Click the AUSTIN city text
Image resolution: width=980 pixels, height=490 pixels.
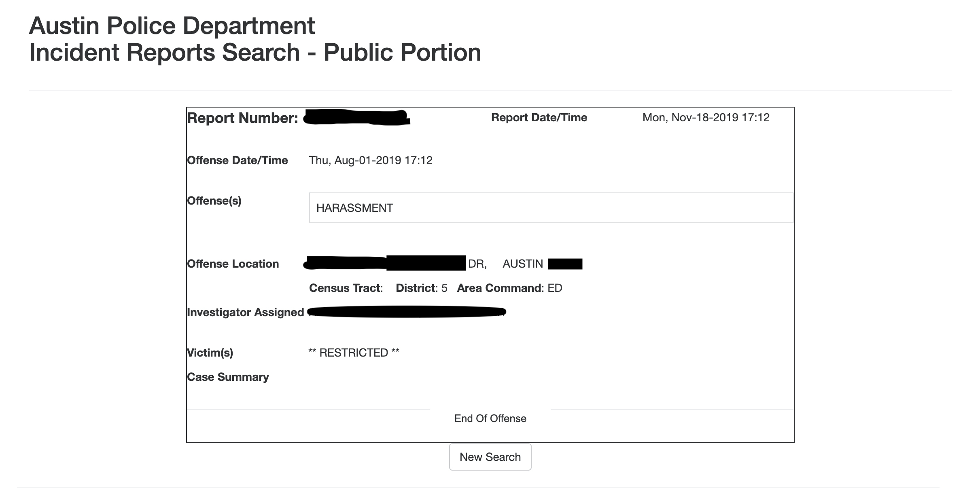click(x=522, y=264)
